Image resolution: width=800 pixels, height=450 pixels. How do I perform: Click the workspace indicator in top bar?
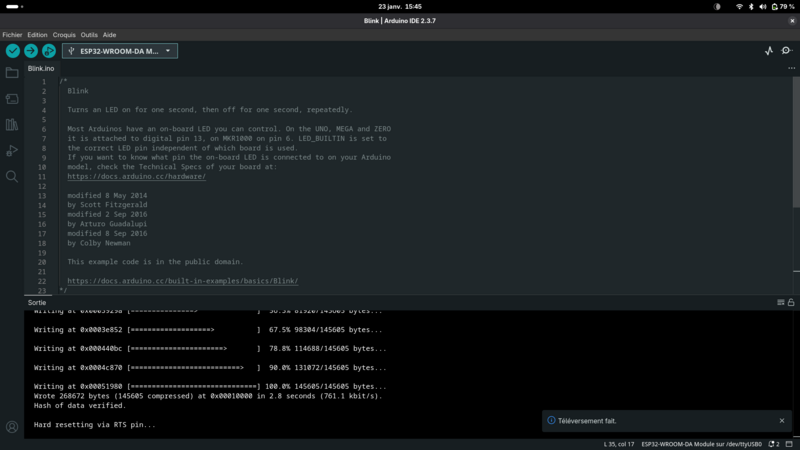14,7
